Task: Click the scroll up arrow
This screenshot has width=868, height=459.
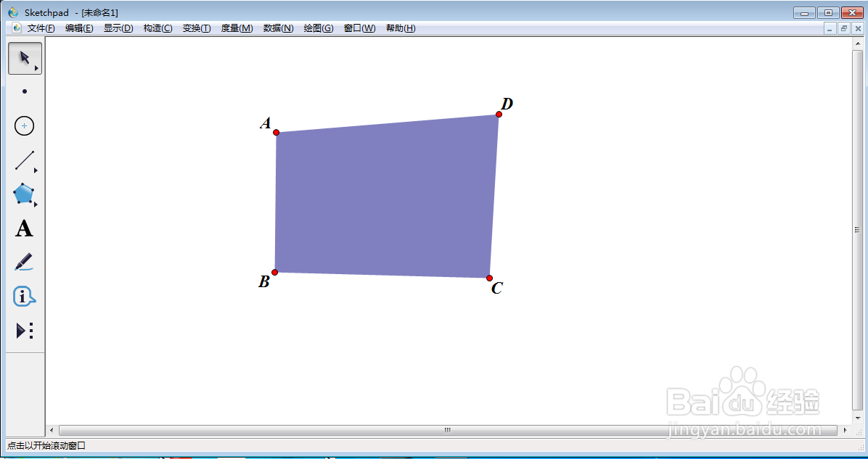Action: [x=858, y=43]
